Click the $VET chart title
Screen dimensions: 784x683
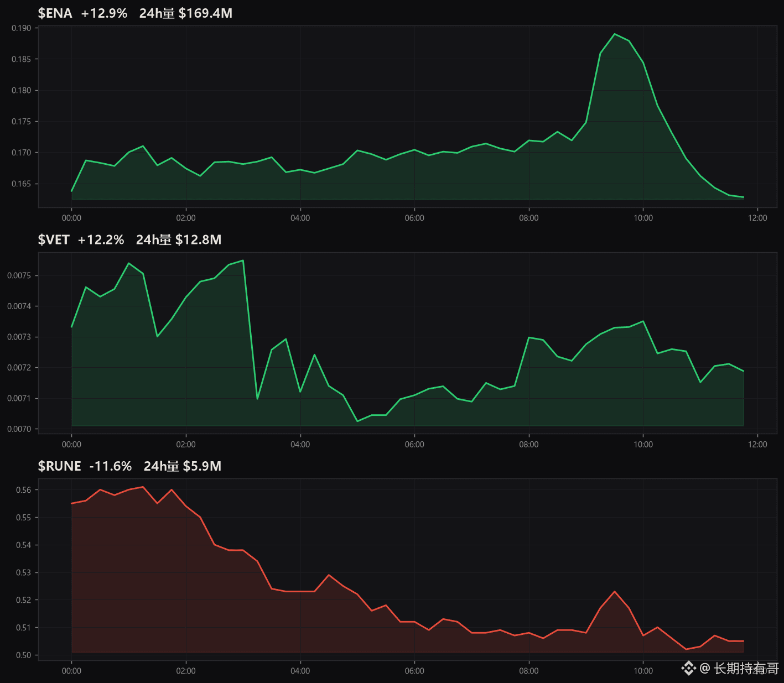(x=54, y=239)
